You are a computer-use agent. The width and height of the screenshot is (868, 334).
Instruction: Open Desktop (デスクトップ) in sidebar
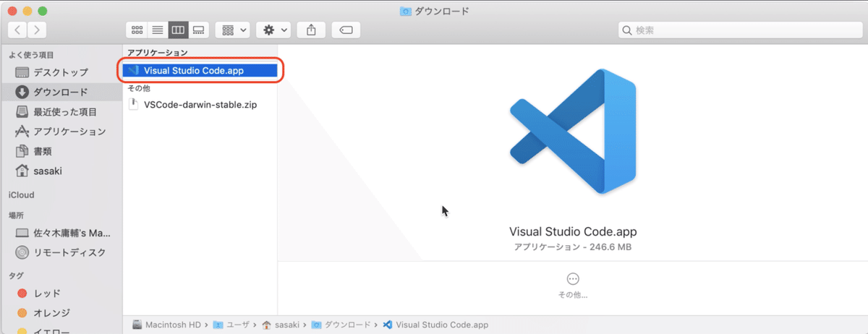(61, 72)
